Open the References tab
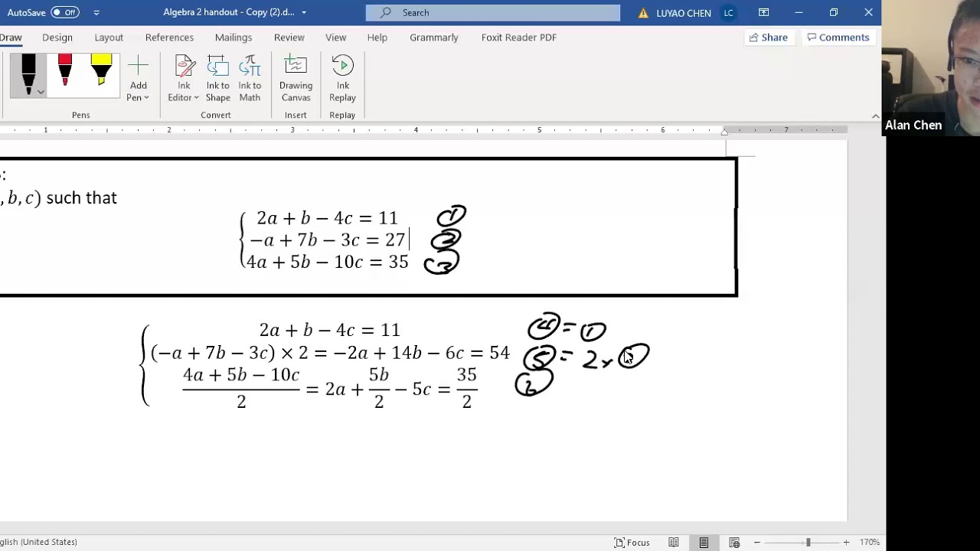The width and height of the screenshot is (980, 551). (x=169, y=37)
